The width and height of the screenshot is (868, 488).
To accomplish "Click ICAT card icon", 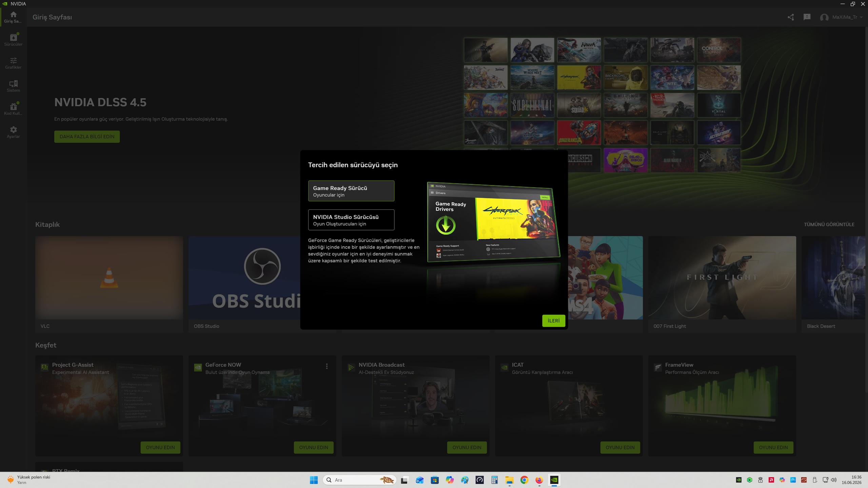I will (504, 367).
